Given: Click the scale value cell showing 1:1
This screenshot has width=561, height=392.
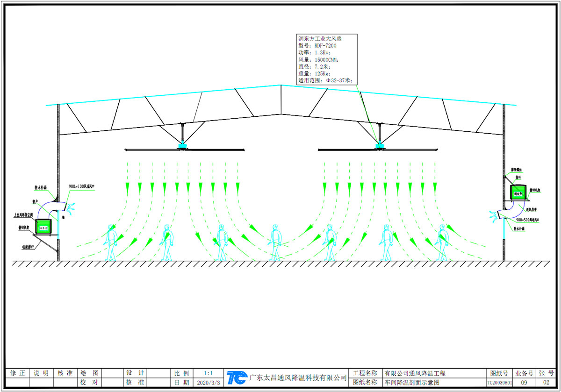Looking at the screenshot, I should point(208,373).
